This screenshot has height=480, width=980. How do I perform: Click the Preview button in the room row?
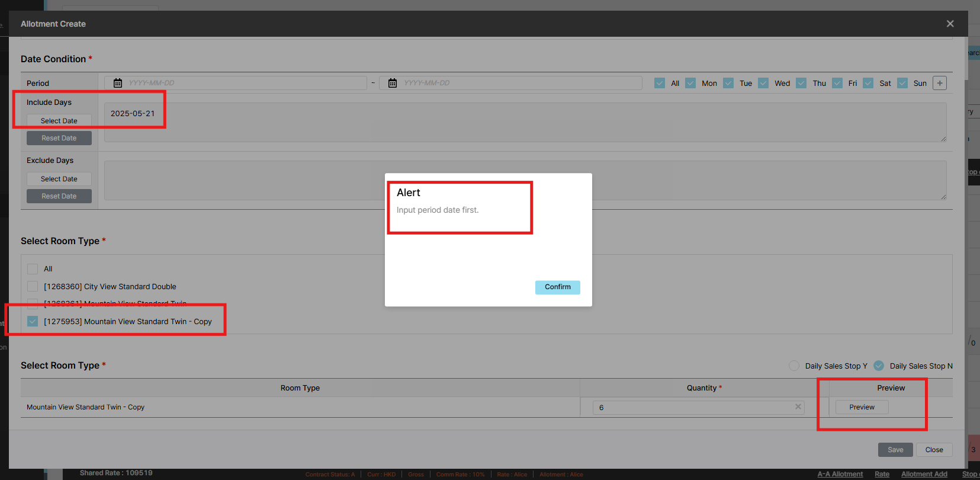click(862, 407)
